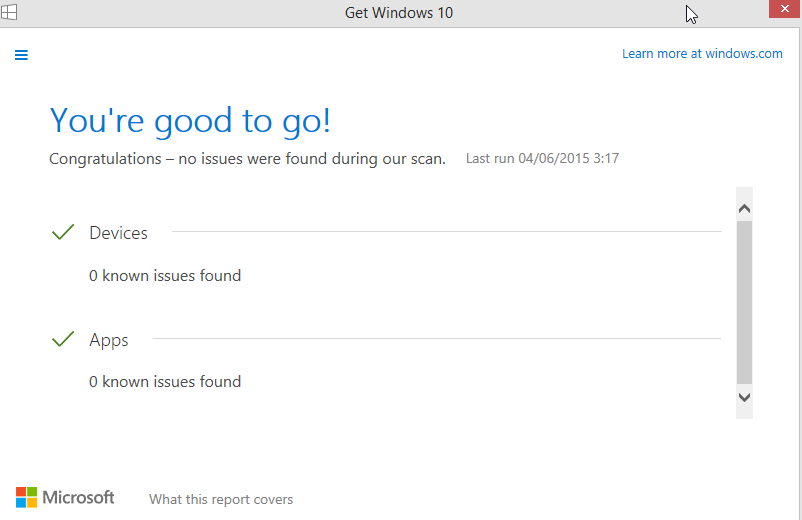Click the Last run 04/06/2015 3:17 text
The height and width of the screenshot is (520, 802).
click(542, 159)
